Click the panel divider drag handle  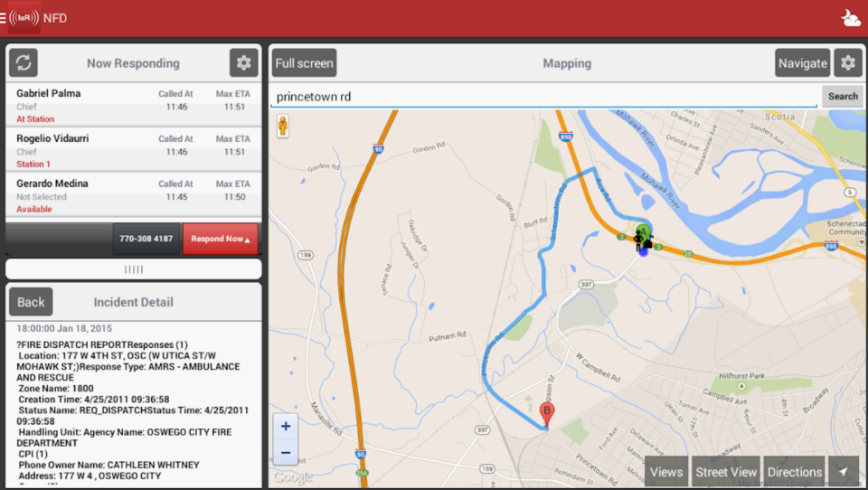[134, 269]
